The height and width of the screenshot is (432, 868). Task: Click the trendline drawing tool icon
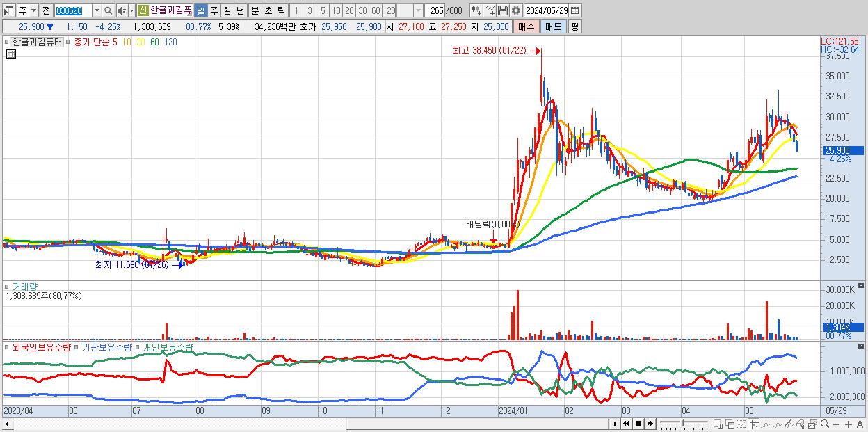click(x=766, y=424)
